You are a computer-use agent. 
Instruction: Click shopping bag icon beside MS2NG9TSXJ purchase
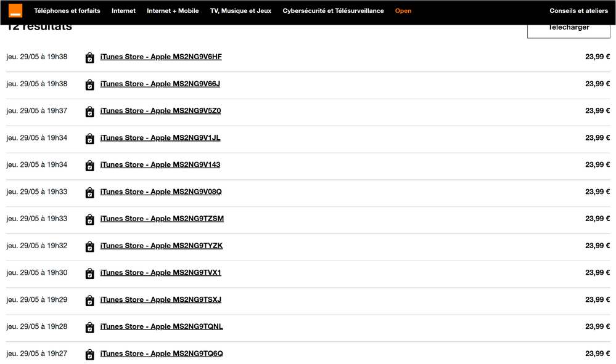tap(89, 301)
